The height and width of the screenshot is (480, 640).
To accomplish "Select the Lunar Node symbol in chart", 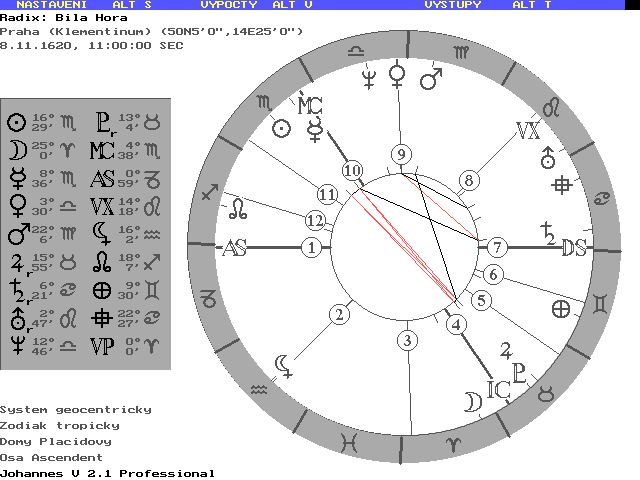I will coord(238,208).
